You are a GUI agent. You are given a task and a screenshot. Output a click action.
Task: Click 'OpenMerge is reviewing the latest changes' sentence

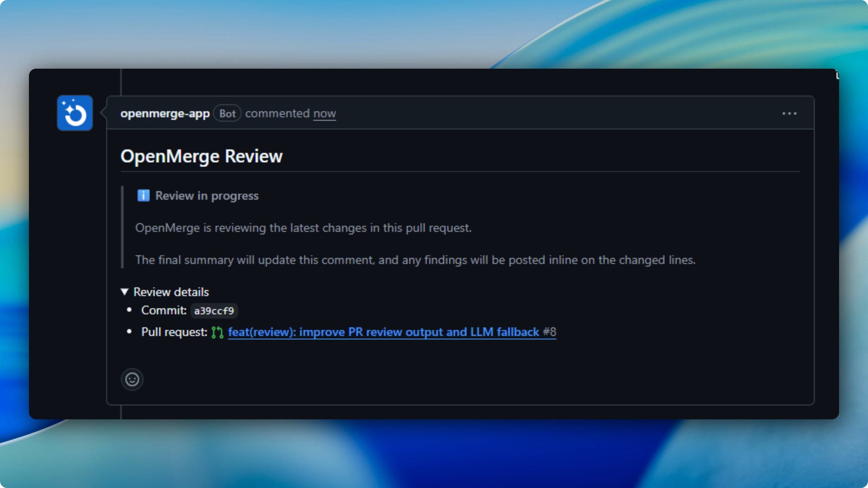pyautogui.click(x=303, y=228)
